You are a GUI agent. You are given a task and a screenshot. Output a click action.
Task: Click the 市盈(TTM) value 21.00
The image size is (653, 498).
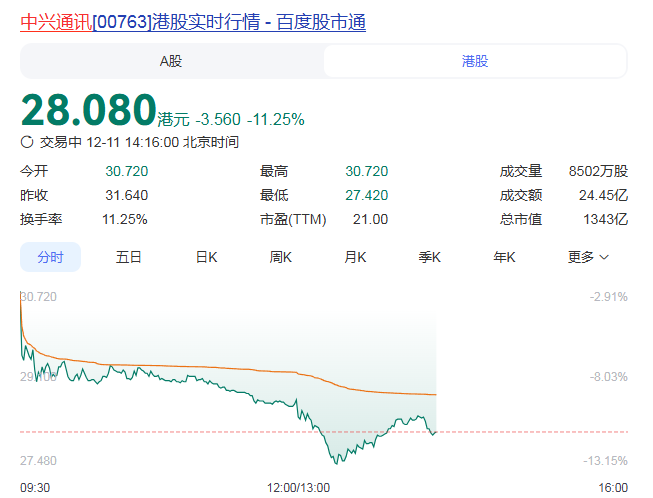pos(370,219)
